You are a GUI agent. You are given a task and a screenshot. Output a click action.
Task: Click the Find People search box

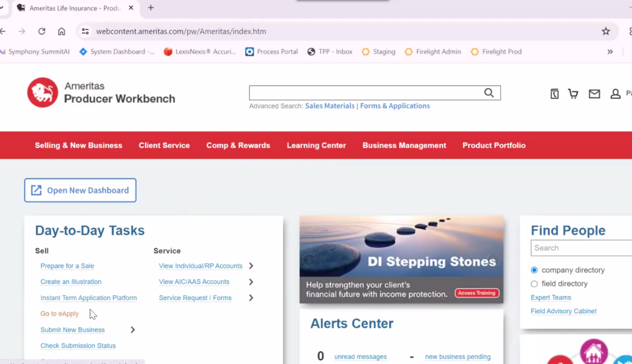click(581, 248)
